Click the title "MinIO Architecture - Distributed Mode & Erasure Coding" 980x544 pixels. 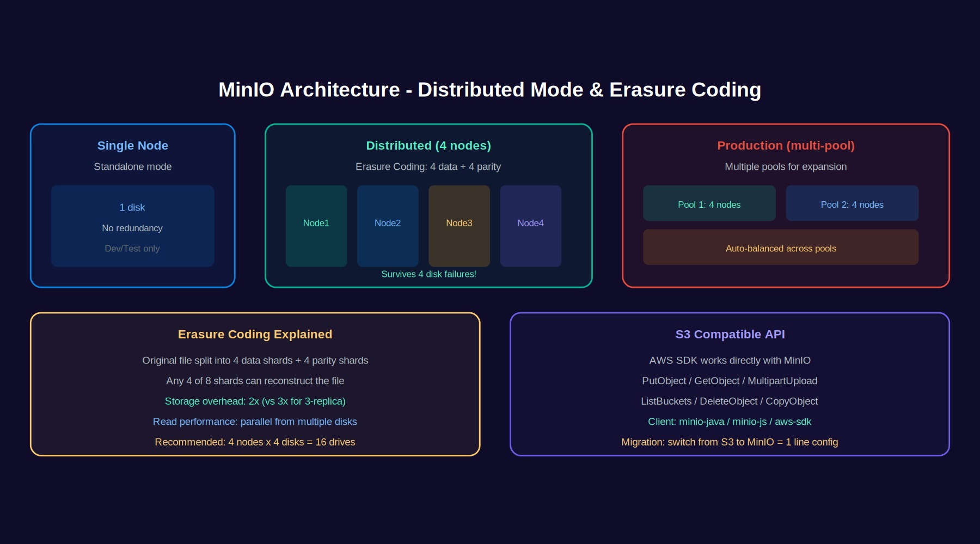click(489, 90)
